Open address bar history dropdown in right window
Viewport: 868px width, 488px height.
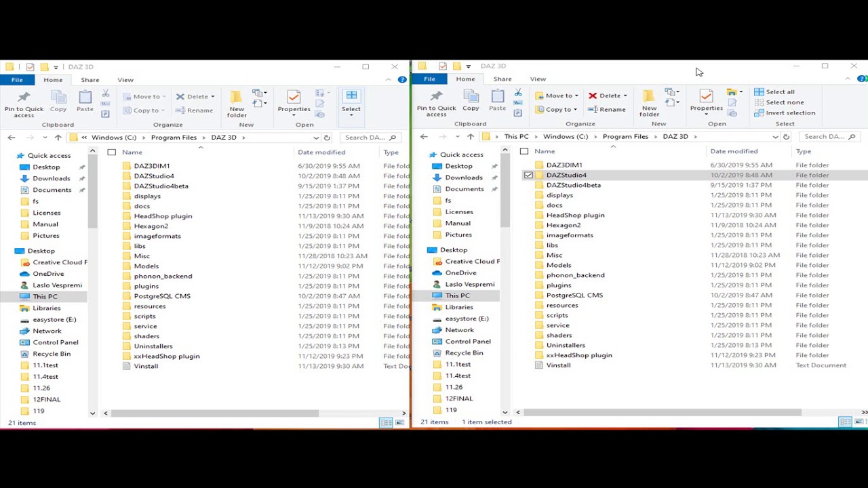(775, 137)
